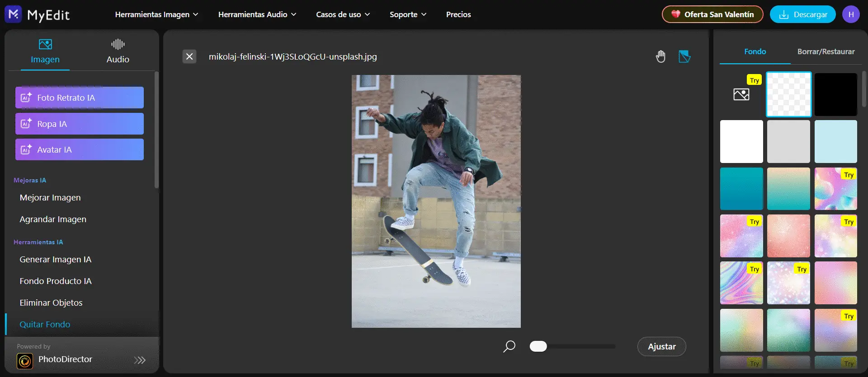Expand the Soporte menu
This screenshot has height=377, width=868.
coord(408,14)
